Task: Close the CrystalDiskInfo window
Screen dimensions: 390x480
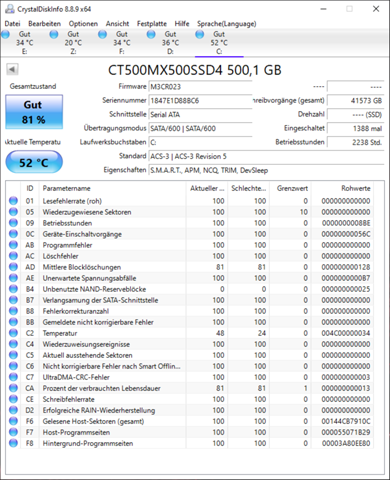Action: 376,9
